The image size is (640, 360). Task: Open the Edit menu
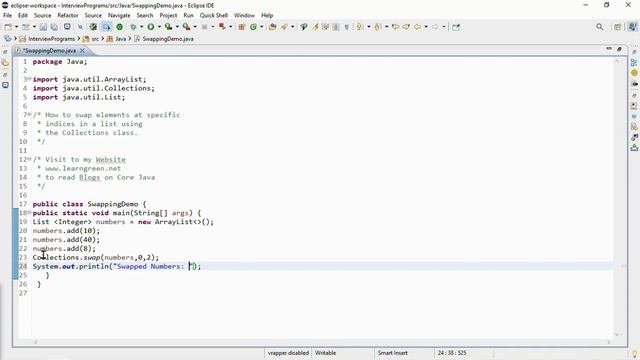tap(23, 15)
